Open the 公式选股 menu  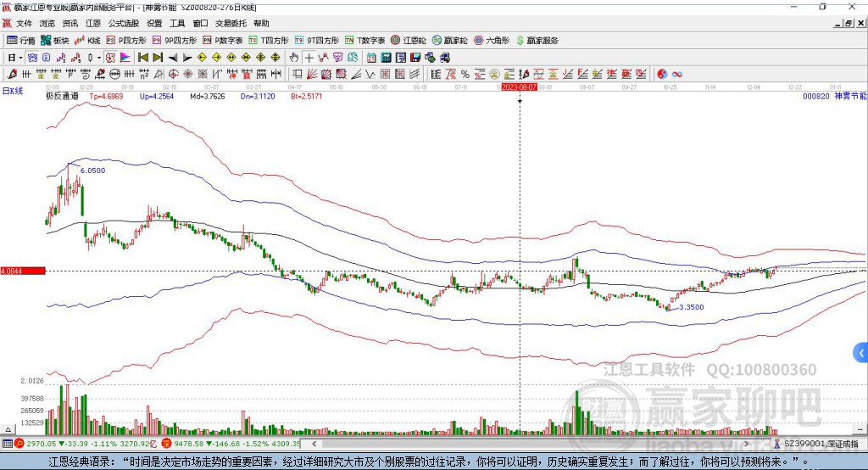(x=124, y=23)
